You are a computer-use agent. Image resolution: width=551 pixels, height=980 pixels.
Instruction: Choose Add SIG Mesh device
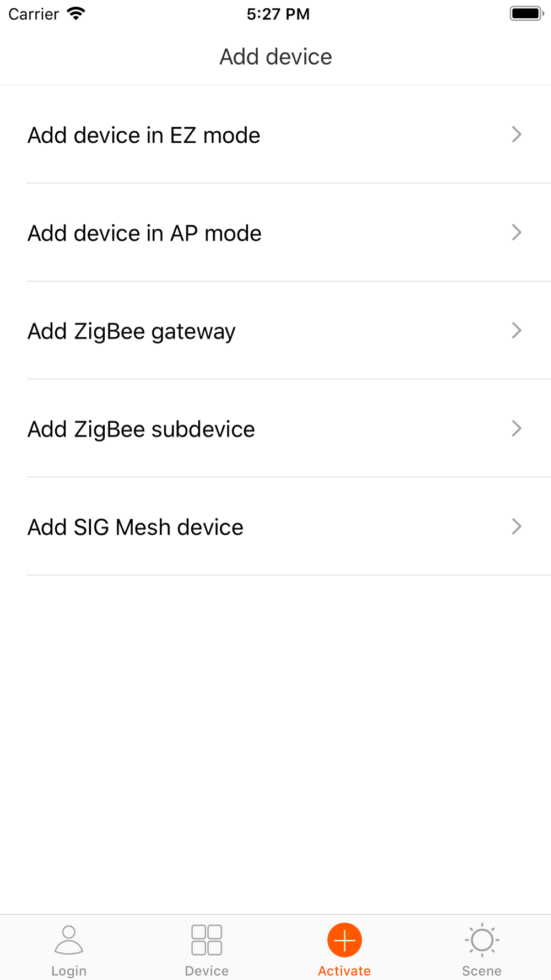click(x=275, y=526)
